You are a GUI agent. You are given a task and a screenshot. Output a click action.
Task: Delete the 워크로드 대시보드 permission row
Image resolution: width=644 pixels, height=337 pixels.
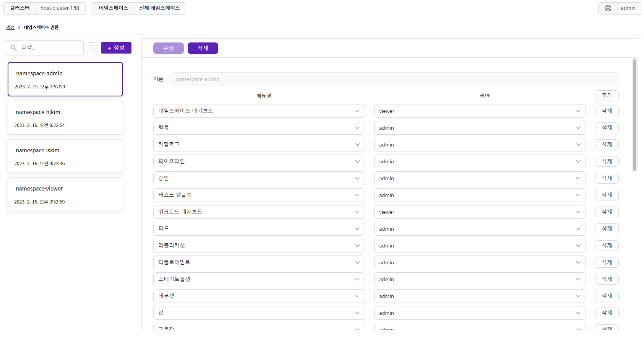coord(607,212)
